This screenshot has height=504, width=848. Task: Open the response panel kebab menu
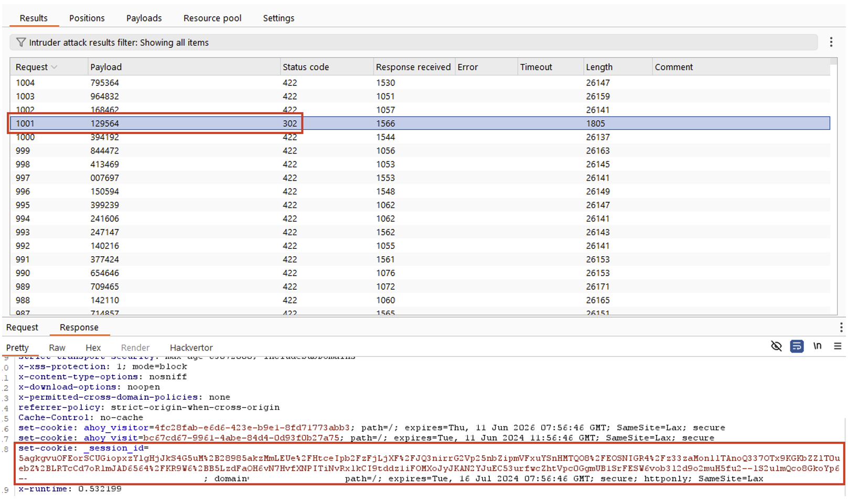click(x=841, y=327)
